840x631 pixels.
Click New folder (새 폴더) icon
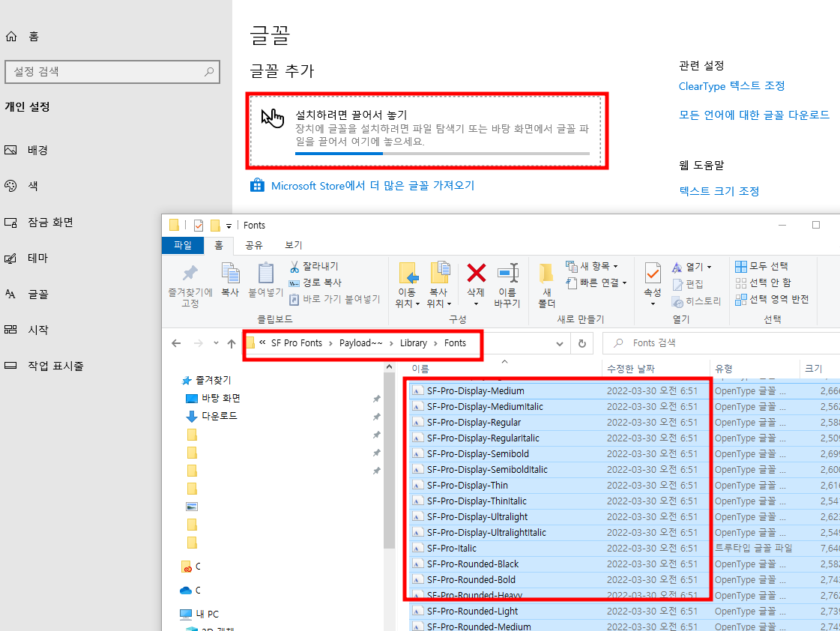click(x=546, y=274)
